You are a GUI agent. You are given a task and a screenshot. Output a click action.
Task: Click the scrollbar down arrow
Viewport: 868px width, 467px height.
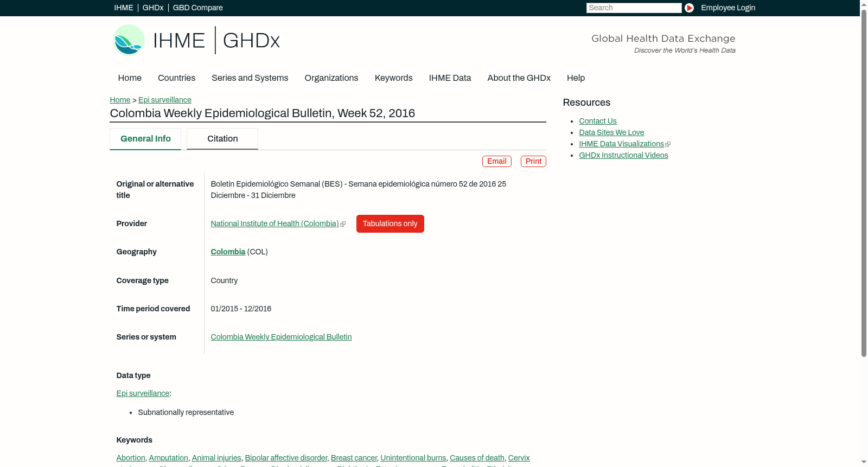click(x=864, y=462)
